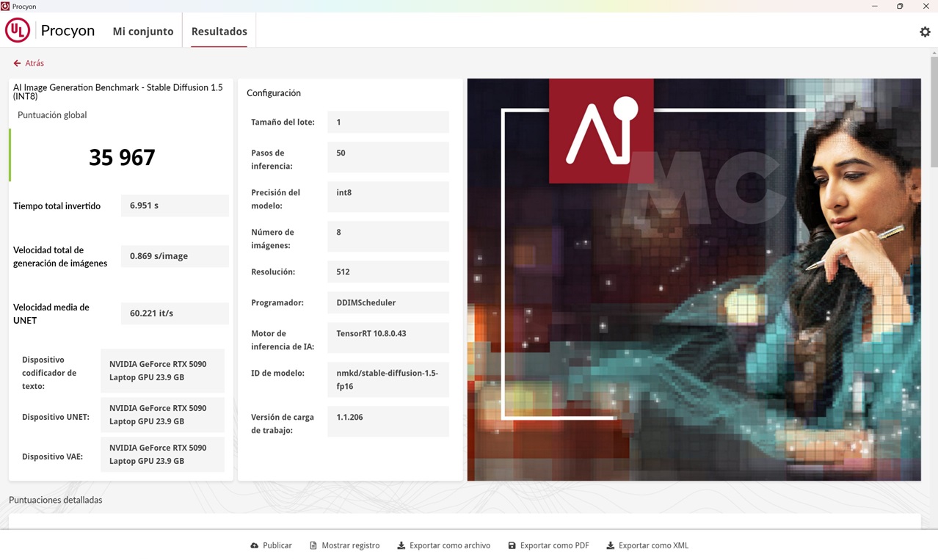Viewport: 938px width, 560px height.
Task: Click the vertical scrollbar thumb
Action: tap(934, 110)
